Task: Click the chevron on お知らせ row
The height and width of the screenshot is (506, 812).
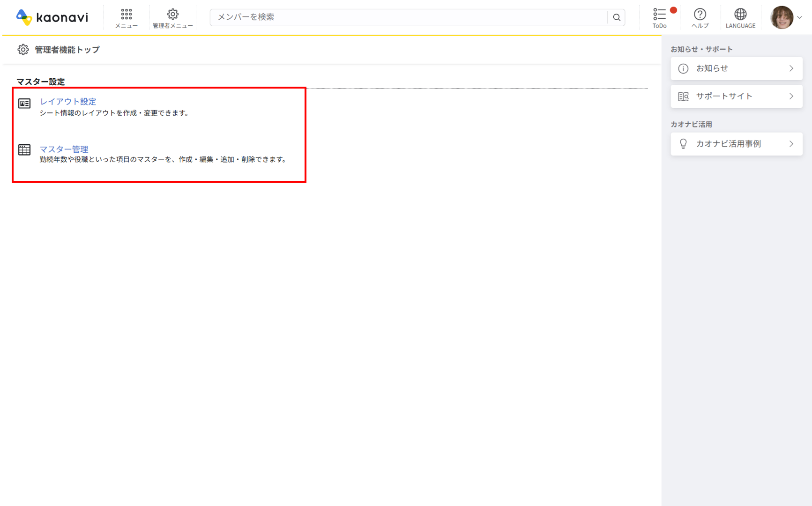Action: (x=791, y=68)
